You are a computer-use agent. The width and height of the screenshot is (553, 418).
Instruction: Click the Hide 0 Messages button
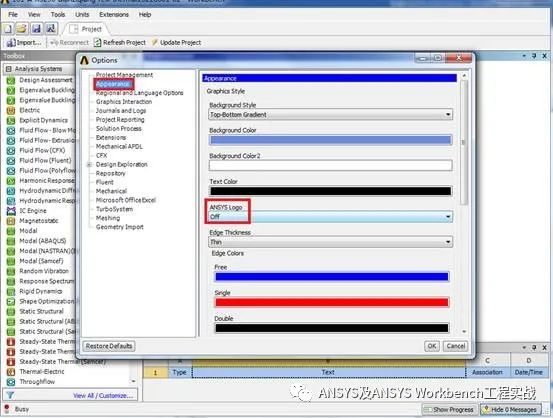pos(510,410)
